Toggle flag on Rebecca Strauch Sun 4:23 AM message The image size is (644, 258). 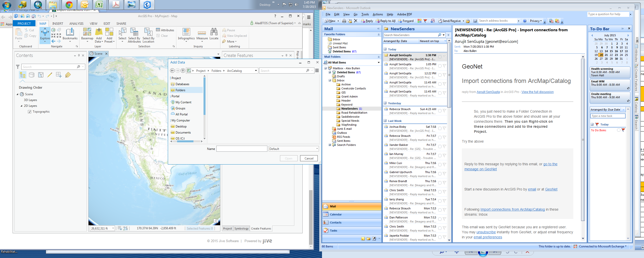pyautogui.click(x=444, y=111)
